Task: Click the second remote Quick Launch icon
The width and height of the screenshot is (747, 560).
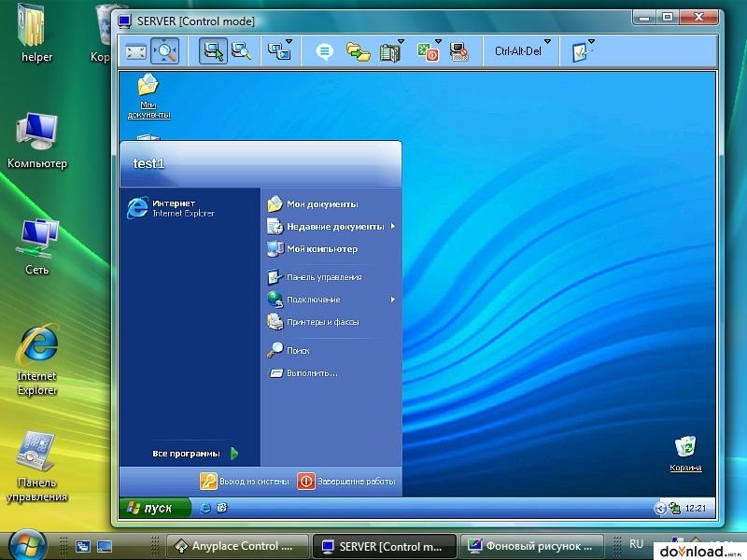Action: point(222,508)
